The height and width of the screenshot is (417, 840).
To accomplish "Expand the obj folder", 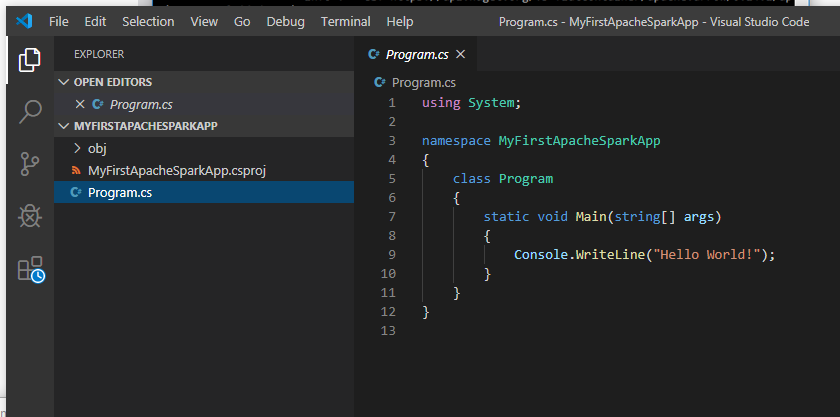I will tap(77, 148).
